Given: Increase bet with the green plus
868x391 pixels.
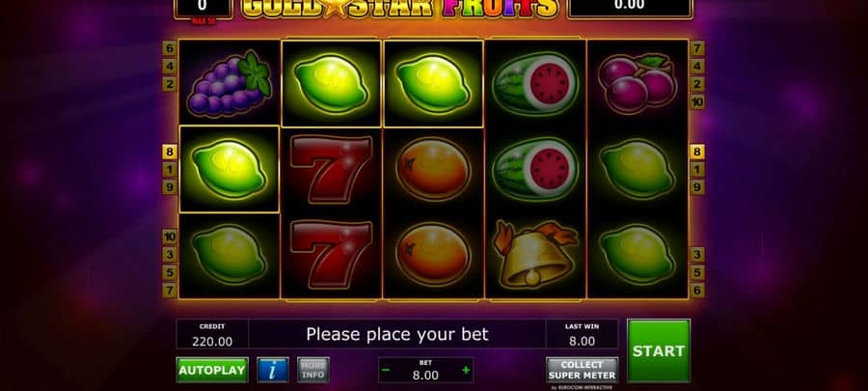Looking at the screenshot, I should pos(466,370).
